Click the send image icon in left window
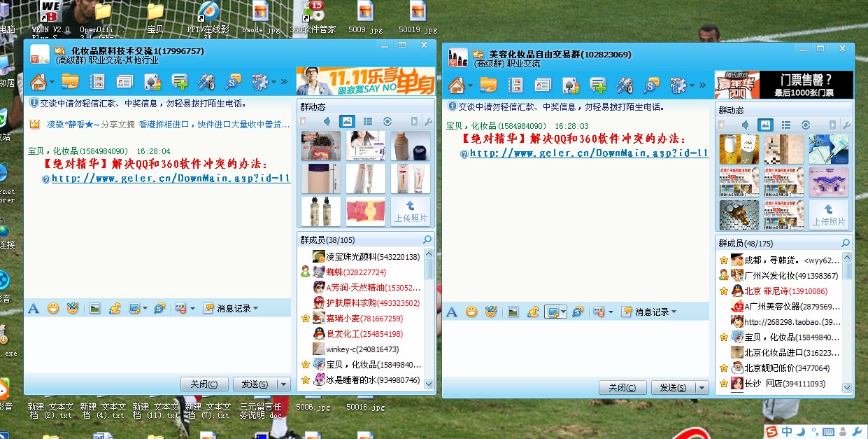Image resolution: width=868 pixels, height=439 pixels. (97, 308)
